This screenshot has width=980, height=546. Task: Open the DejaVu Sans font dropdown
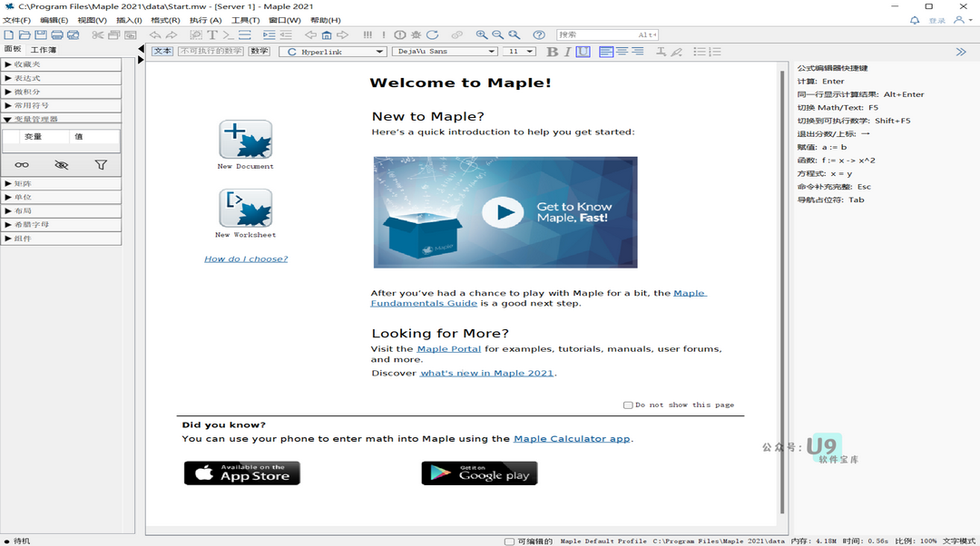[x=445, y=52]
